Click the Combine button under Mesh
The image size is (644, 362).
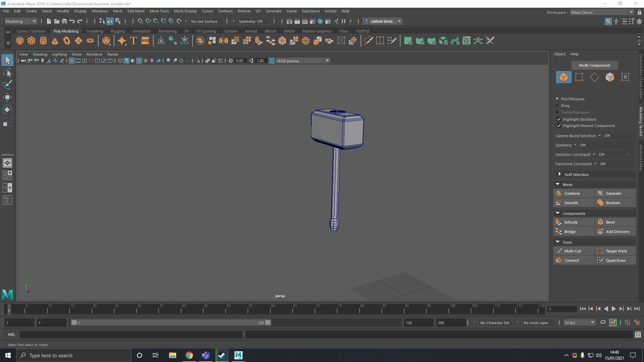click(574, 193)
